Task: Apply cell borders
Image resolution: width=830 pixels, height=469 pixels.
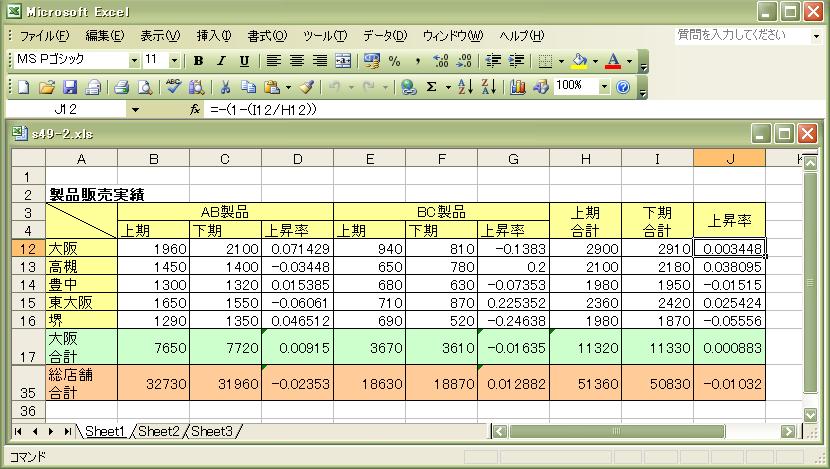Action: [545, 61]
